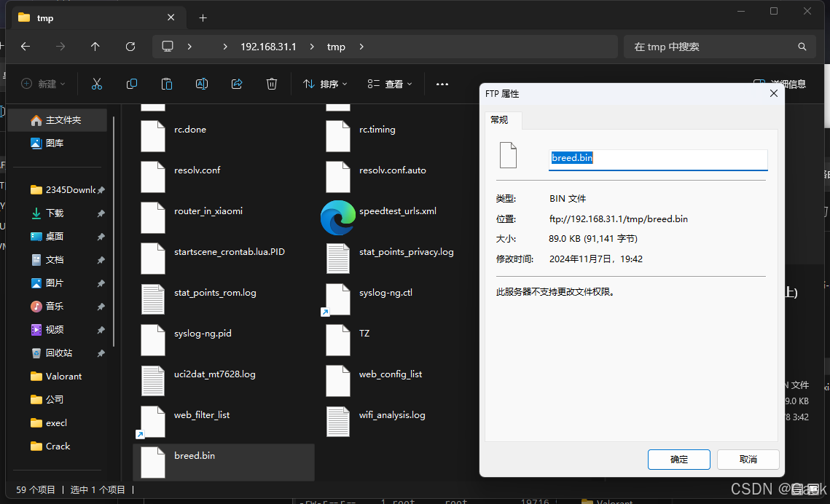
Task: Select startscene_crontab.lua.PID file name
Action: tap(230, 252)
